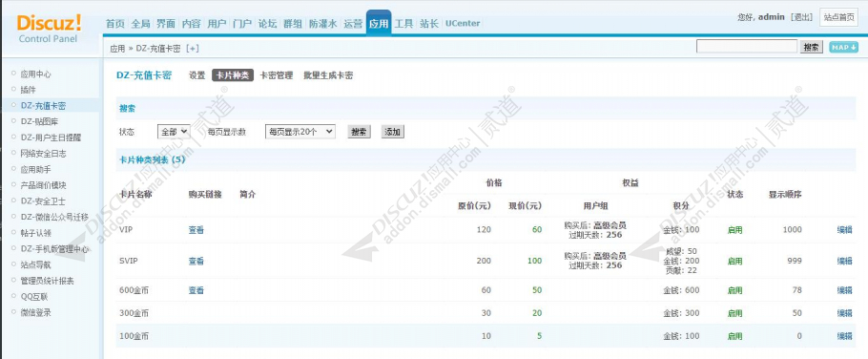Click 查看 link in the VIP row
The image size is (868, 359).
tap(196, 230)
